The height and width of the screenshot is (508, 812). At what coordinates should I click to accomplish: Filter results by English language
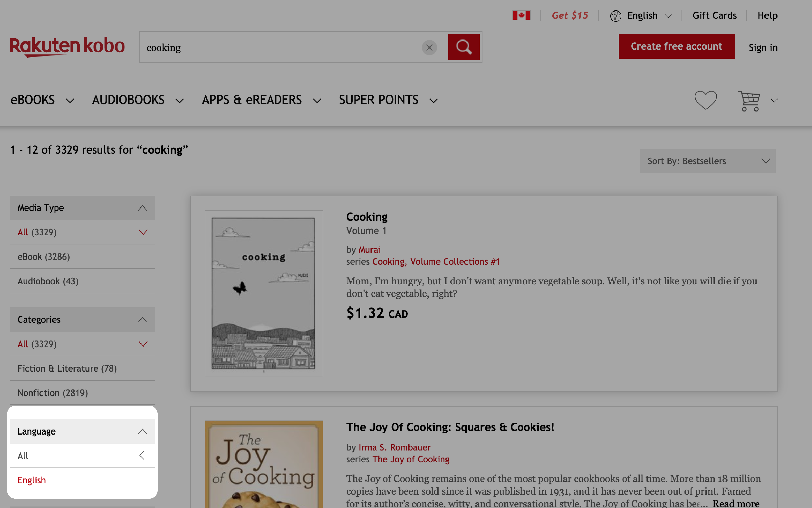point(31,480)
